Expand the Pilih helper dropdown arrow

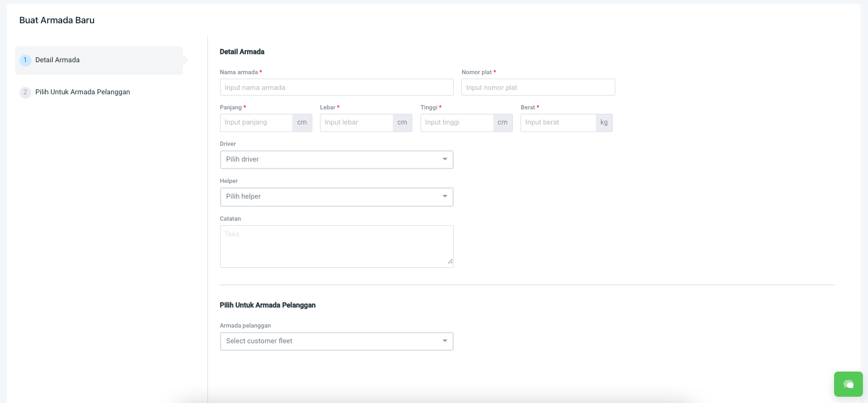(445, 197)
